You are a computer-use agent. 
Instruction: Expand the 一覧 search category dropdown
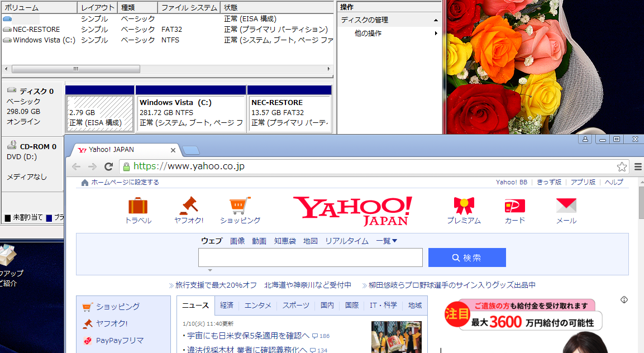point(387,241)
